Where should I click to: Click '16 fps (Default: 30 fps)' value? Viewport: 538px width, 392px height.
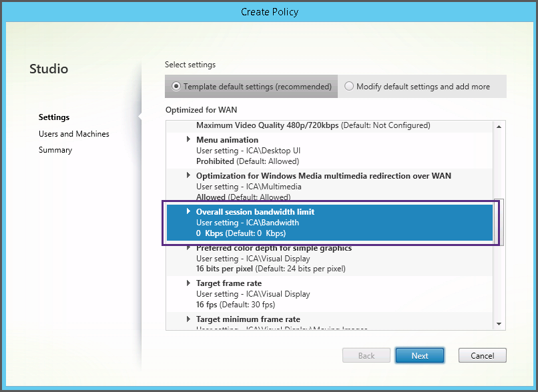tap(236, 304)
